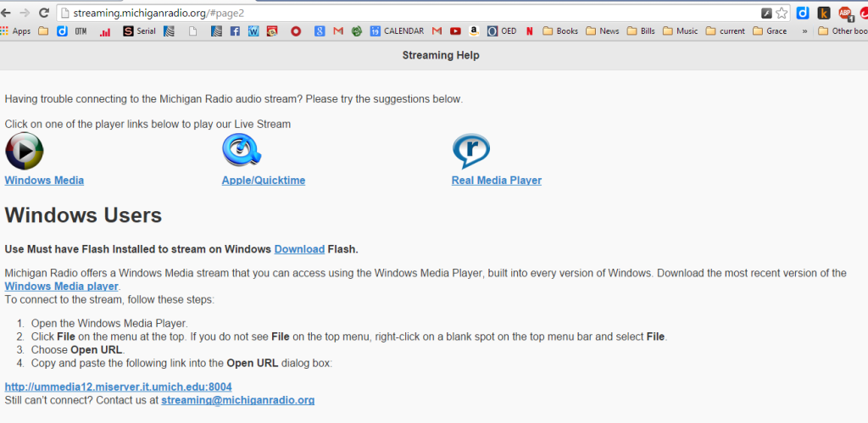Click the 'Open the Windows Media Player.' step
Screen dimensions: 868x423
click(109, 323)
